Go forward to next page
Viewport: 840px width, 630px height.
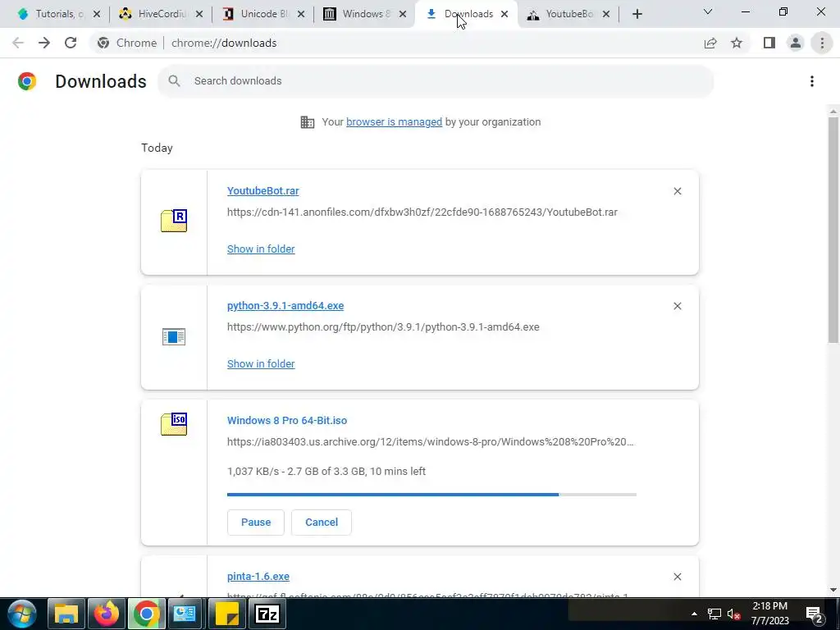point(44,43)
